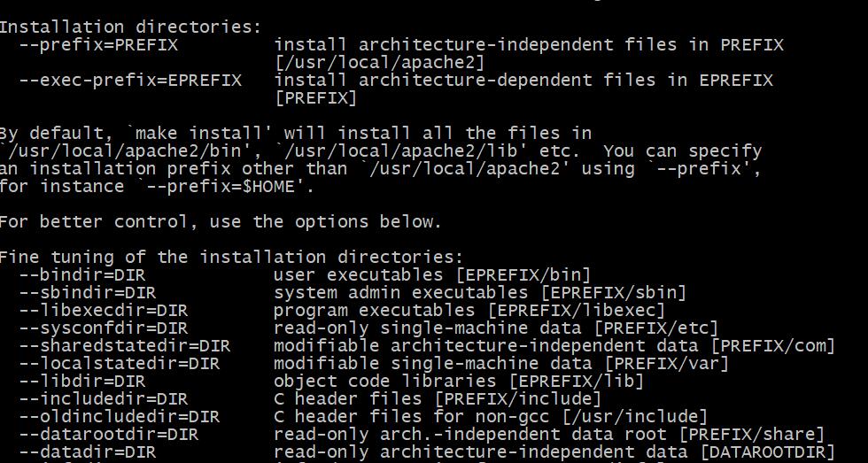Click the 'Installation directories:' heading
868x463 pixels.
131,27
